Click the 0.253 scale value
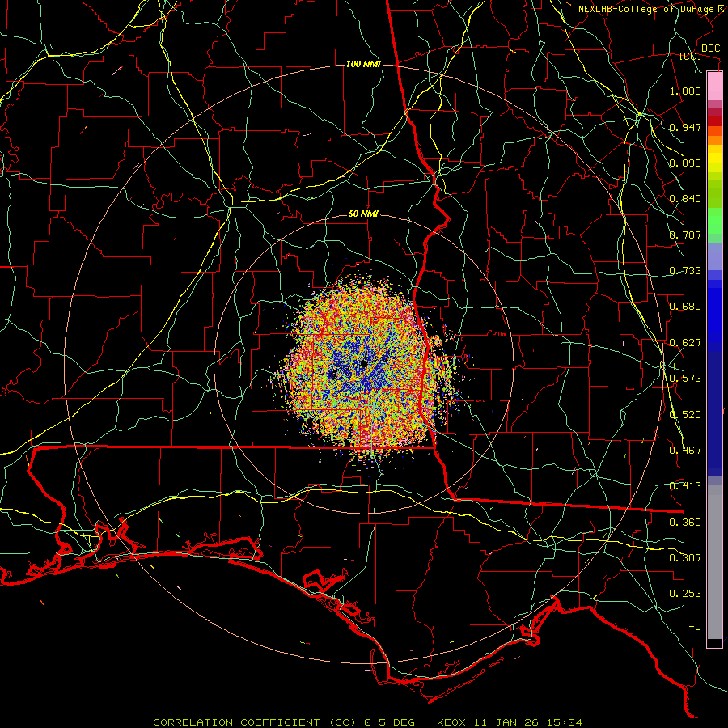This screenshot has height=728, width=728. 685,594
